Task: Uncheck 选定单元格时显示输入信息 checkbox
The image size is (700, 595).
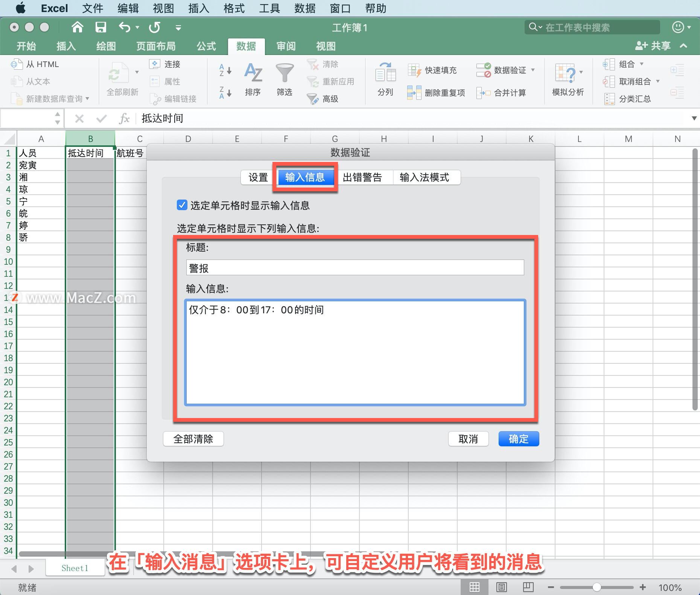Action: (x=182, y=205)
